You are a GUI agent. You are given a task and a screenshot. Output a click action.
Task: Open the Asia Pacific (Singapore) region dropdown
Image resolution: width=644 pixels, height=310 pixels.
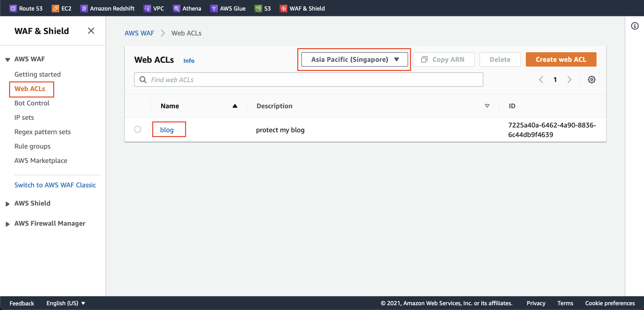point(355,59)
